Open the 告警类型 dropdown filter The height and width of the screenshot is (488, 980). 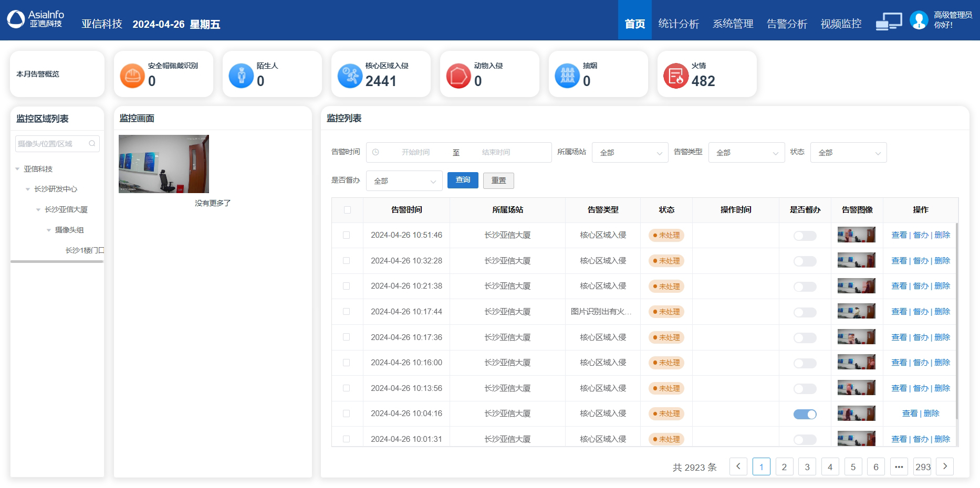point(746,153)
